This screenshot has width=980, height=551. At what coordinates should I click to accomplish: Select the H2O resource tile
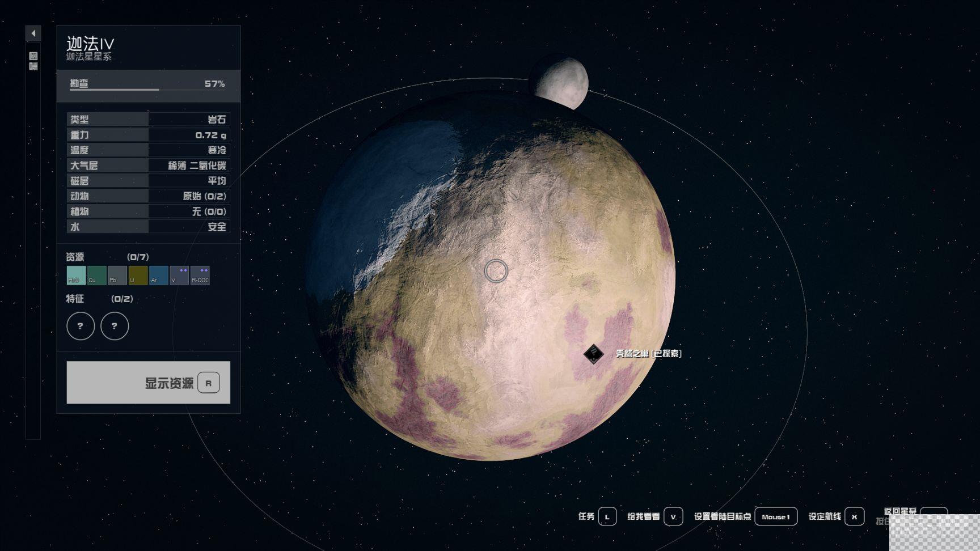pyautogui.click(x=76, y=275)
